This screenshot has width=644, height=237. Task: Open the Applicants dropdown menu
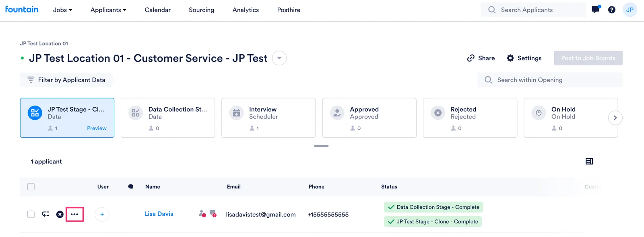click(x=108, y=10)
